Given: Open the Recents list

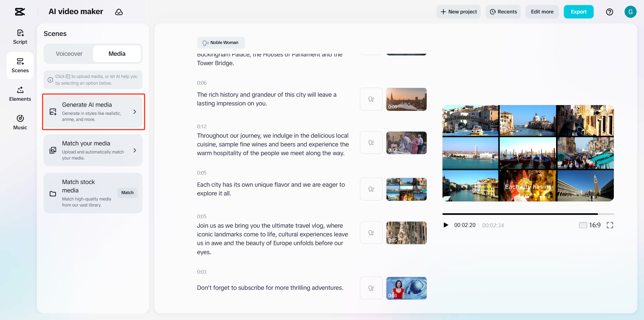Looking at the screenshot, I should tap(503, 12).
